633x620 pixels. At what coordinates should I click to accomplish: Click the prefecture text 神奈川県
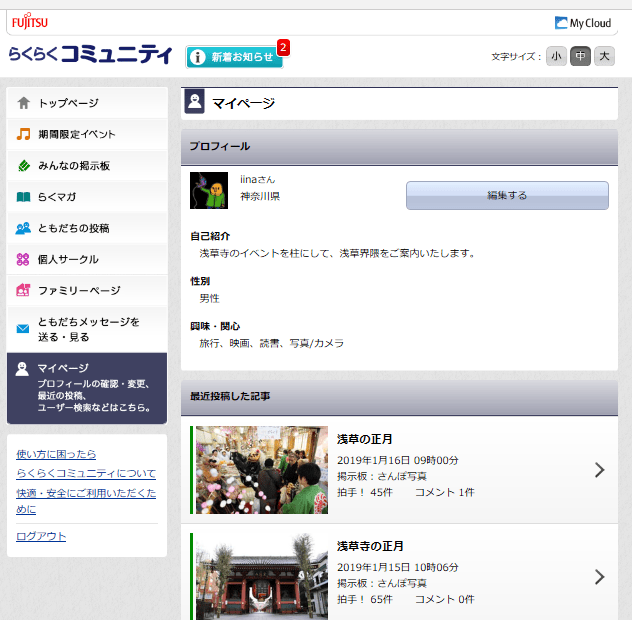point(260,197)
